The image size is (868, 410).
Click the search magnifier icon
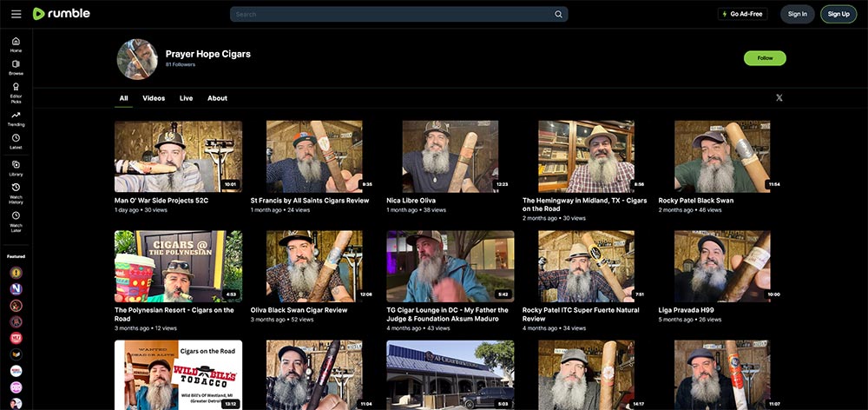coord(558,15)
